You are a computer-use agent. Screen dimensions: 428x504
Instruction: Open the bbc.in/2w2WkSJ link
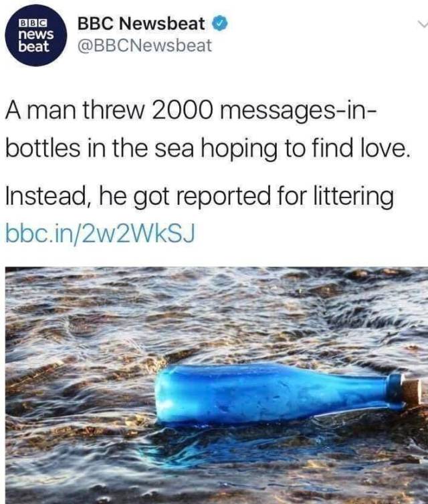[x=100, y=234]
